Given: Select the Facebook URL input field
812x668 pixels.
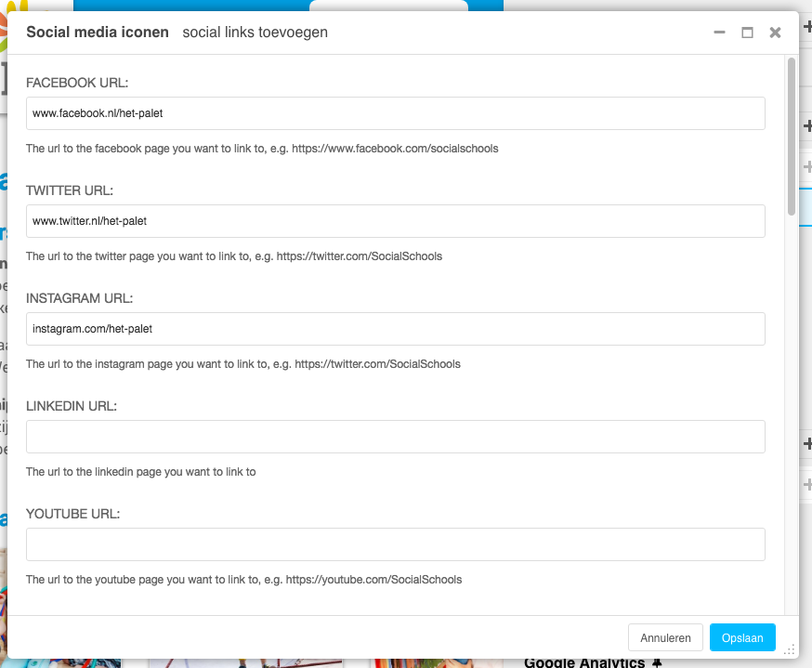Looking at the screenshot, I should click(395, 113).
